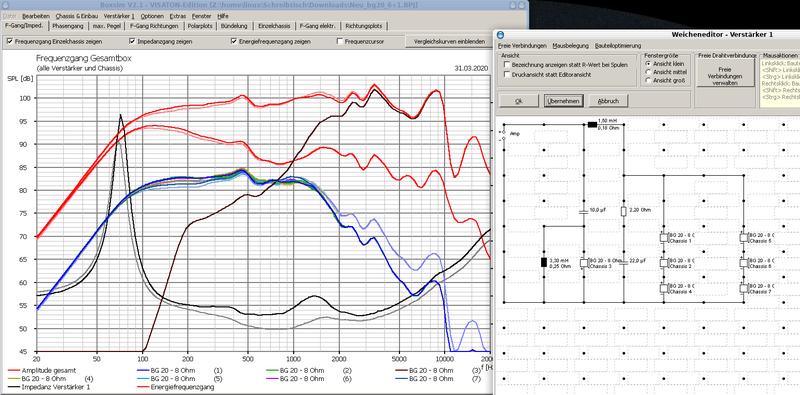Click the Chassis 5 speaker symbol
Image resolution: width=800 pixels, height=395 pixels.
744,237
